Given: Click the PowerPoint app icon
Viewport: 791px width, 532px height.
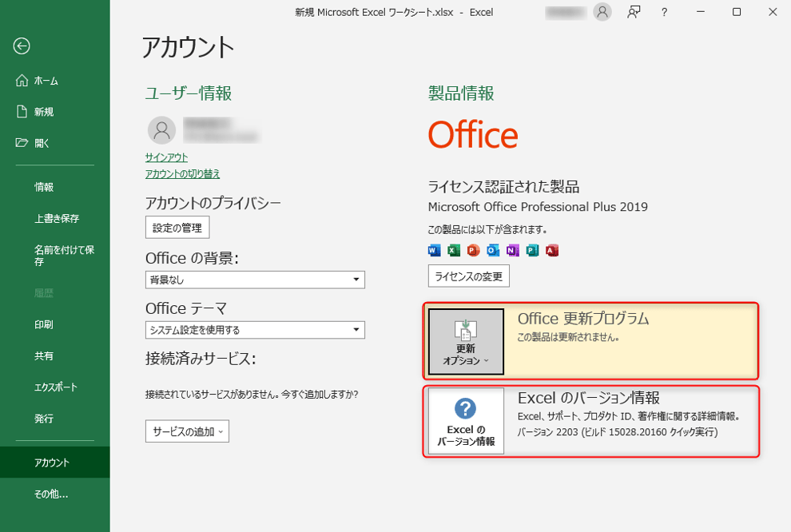Looking at the screenshot, I should pyautogui.click(x=473, y=250).
